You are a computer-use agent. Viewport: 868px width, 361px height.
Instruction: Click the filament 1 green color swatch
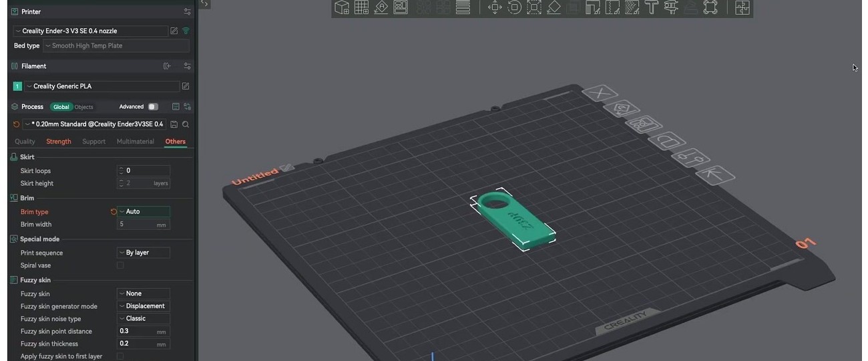click(x=17, y=86)
